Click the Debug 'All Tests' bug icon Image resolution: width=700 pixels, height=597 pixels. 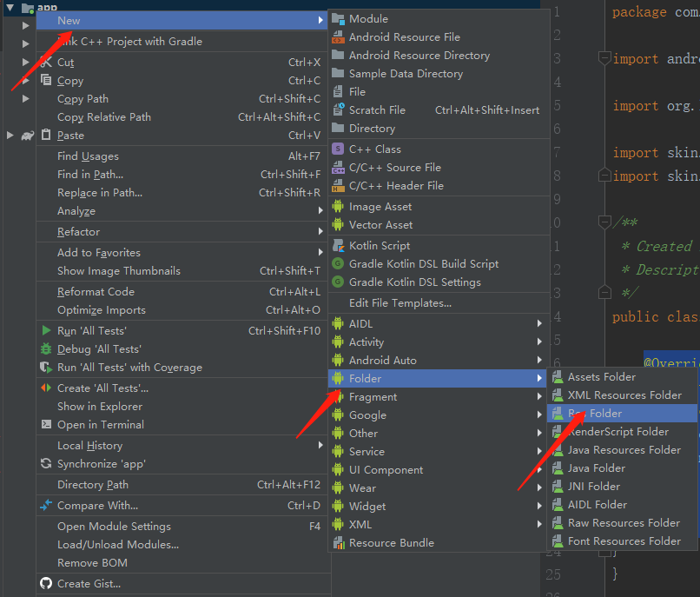(x=46, y=348)
